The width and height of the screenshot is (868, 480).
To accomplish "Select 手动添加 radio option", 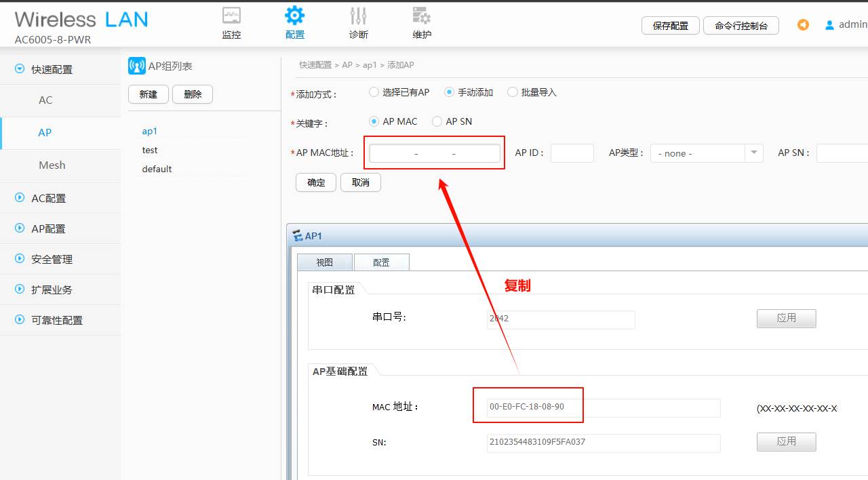I will [x=449, y=92].
